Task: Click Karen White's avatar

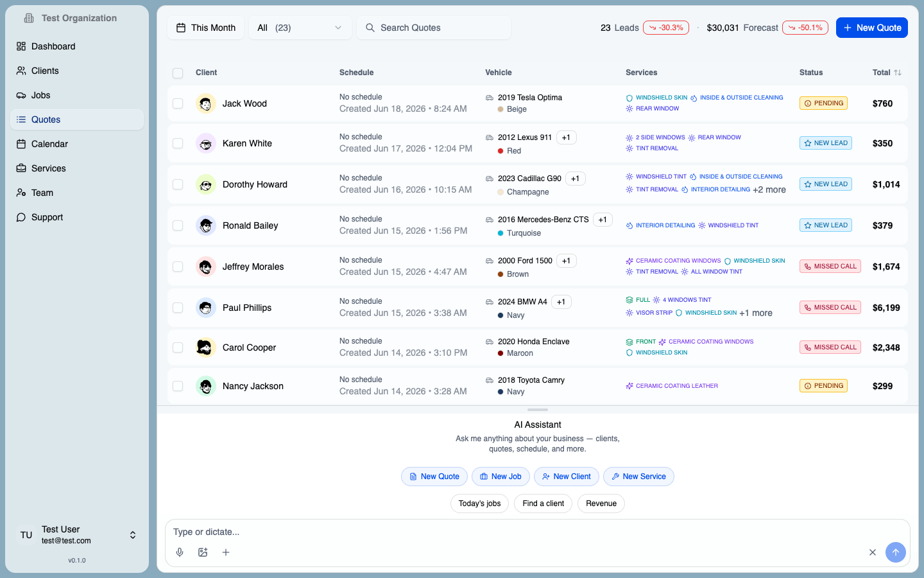Action: [205, 143]
